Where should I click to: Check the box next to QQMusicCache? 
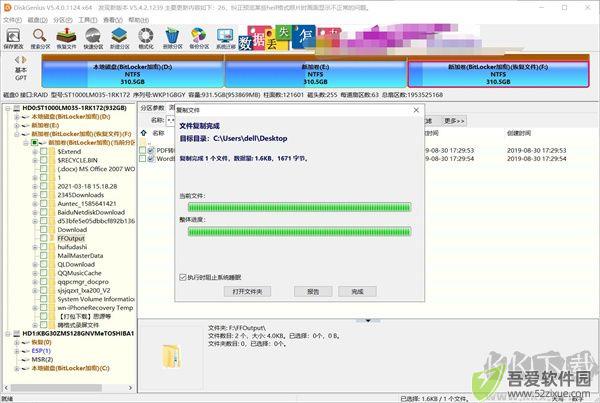(x=44, y=273)
